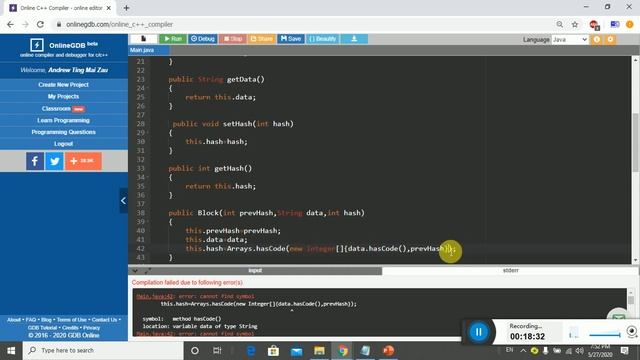640x360 pixels.
Task: Show hidden system tray icons
Action: click(523, 350)
